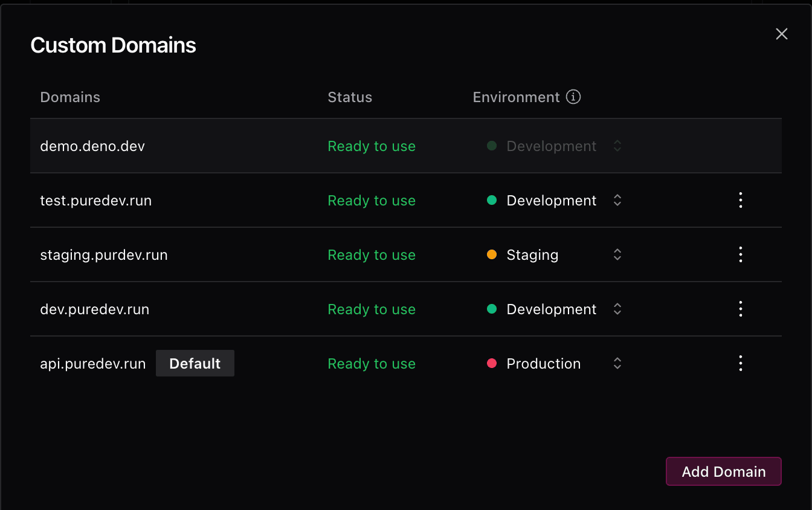The width and height of the screenshot is (812, 510).
Task: Click the orange Staging status dot
Action: pyautogui.click(x=491, y=254)
